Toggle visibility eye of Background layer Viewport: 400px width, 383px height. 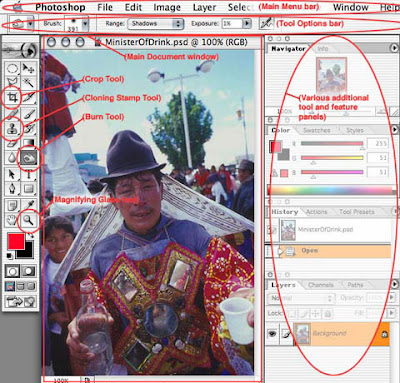(x=272, y=333)
